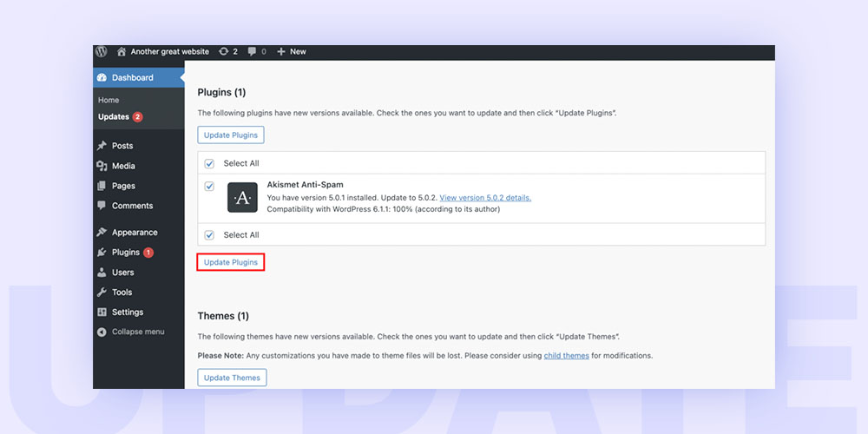Click the Dashboard gauge icon
Image resolution: width=868 pixels, height=434 pixels.
[x=102, y=77]
